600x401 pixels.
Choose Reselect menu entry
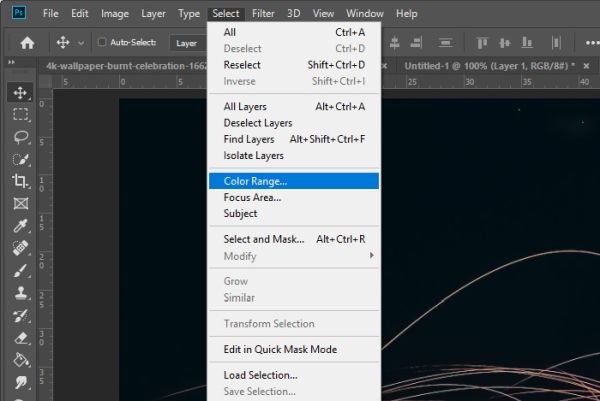294,65
